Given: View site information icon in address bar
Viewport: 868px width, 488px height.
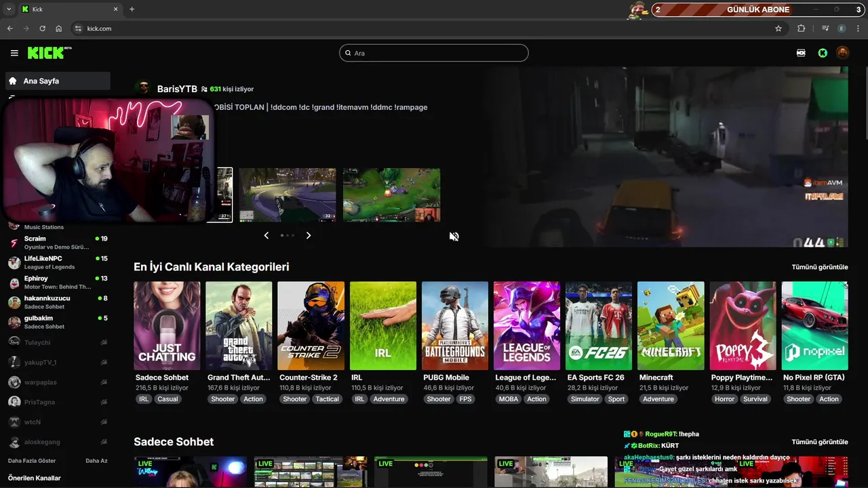Looking at the screenshot, I should click(x=78, y=28).
